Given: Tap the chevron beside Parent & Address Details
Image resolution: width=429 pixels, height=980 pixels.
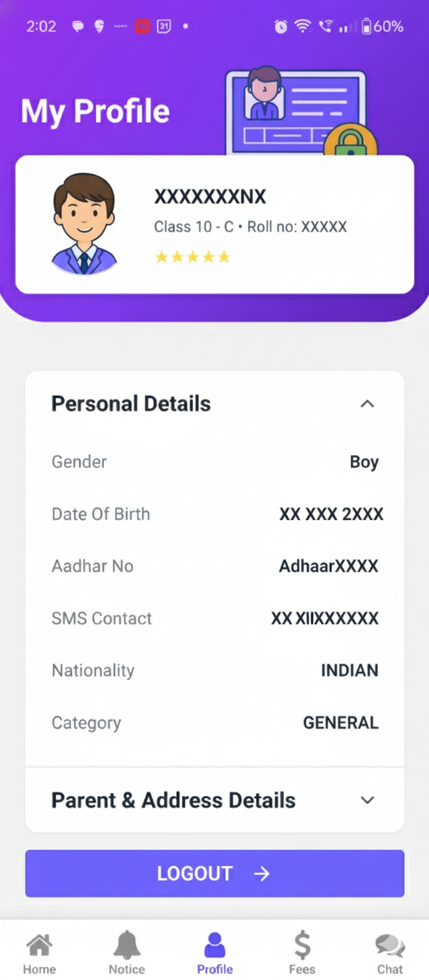Looking at the screenshot, I should 366,799.
